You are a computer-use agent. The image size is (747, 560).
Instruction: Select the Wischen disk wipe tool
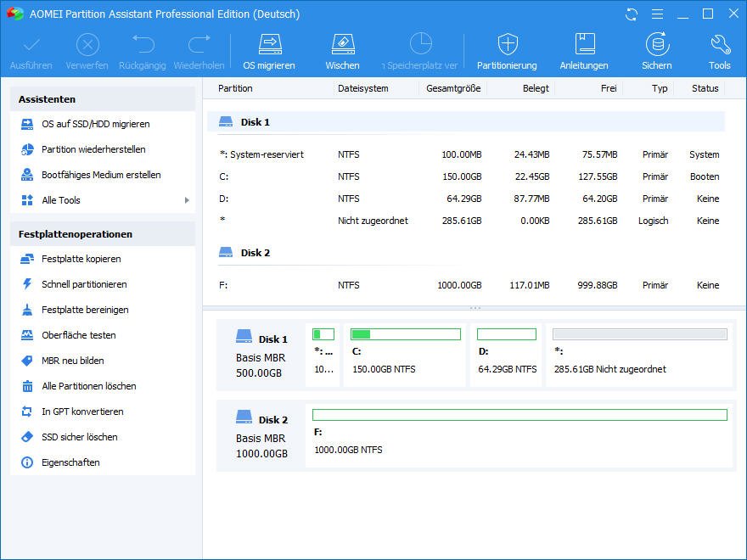tap(342, 51)
